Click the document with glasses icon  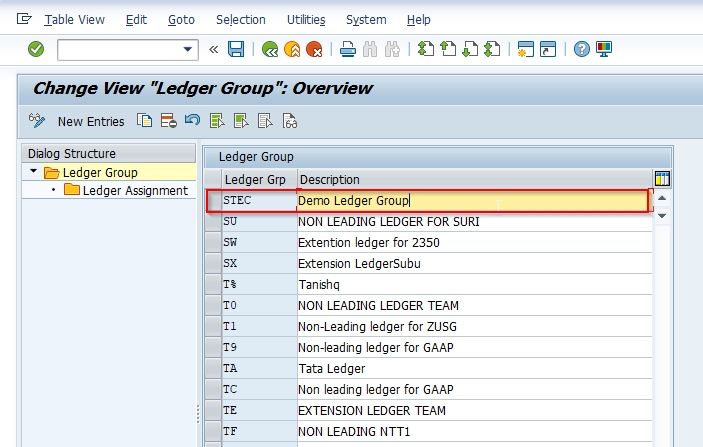click(x=290, y=121)
